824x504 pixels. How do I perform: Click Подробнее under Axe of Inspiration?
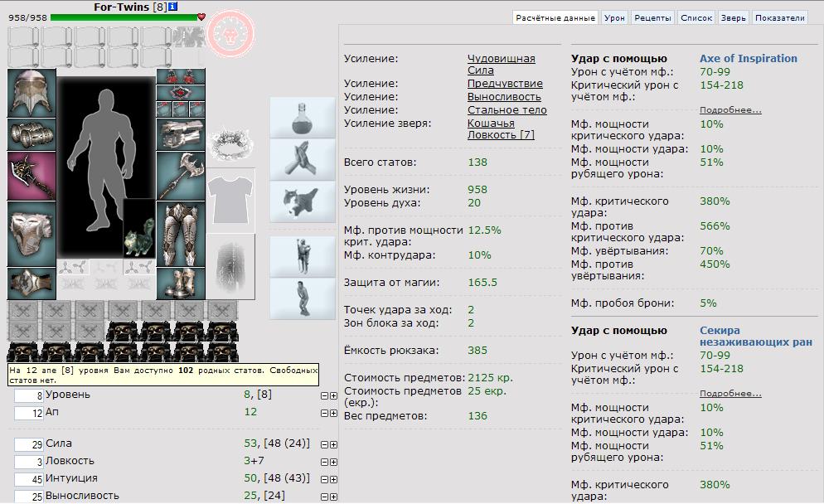point(730,110)
